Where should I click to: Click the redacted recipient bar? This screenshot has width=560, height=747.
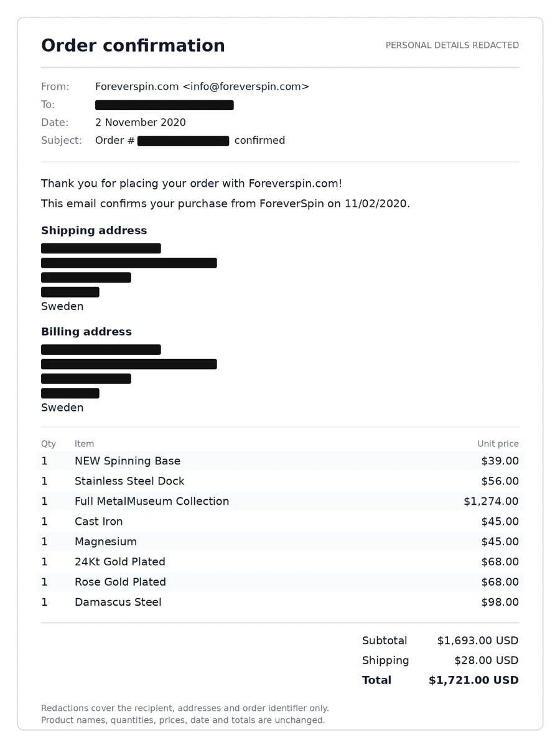click(x=164, y=105)
